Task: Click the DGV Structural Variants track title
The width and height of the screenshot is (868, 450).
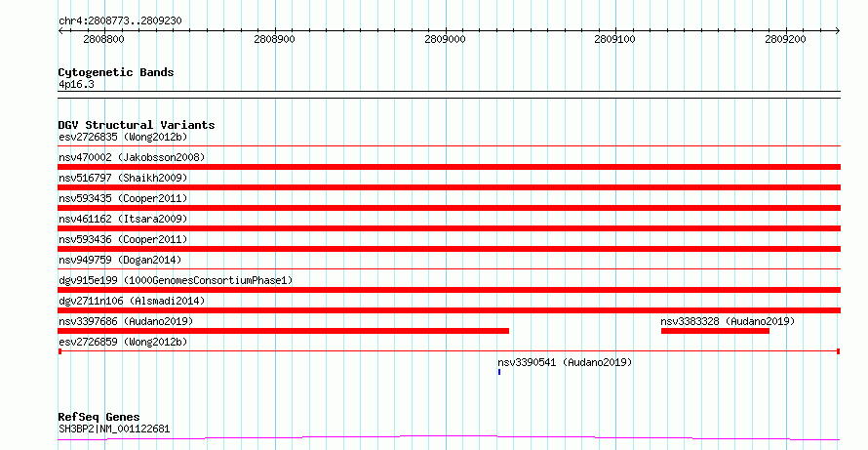Action: pyautogui.click(x=137, y=125)
